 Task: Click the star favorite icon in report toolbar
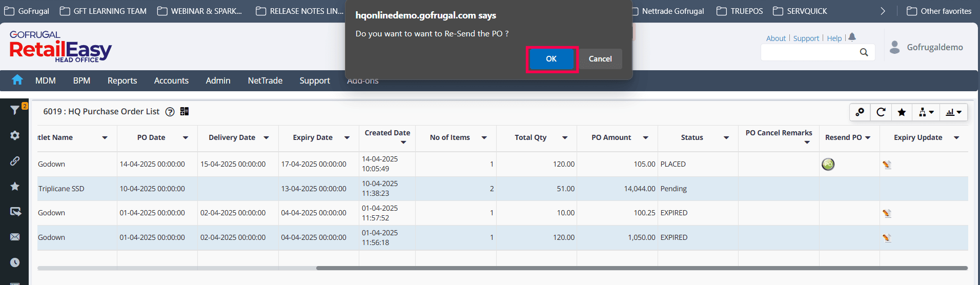pos(902,112)
